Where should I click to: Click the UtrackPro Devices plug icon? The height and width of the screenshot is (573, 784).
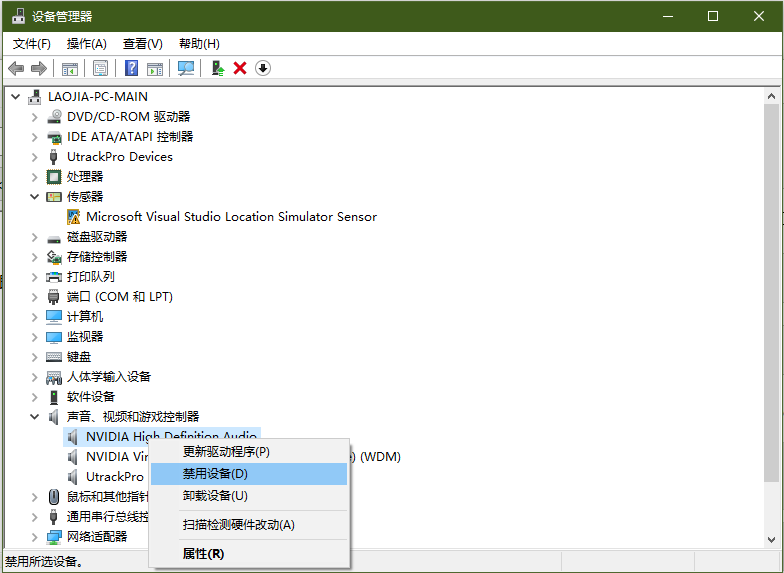(x=54, y=156)
